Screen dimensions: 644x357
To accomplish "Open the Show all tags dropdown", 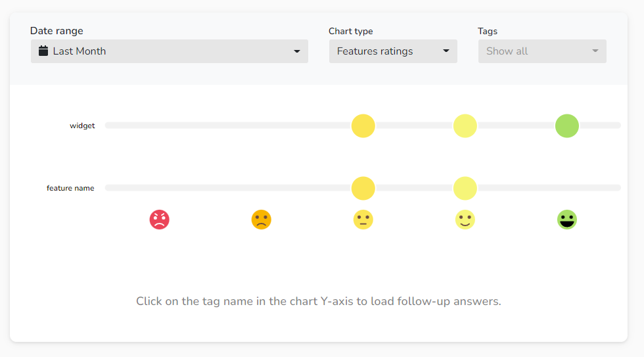I will tap(542, 51).
